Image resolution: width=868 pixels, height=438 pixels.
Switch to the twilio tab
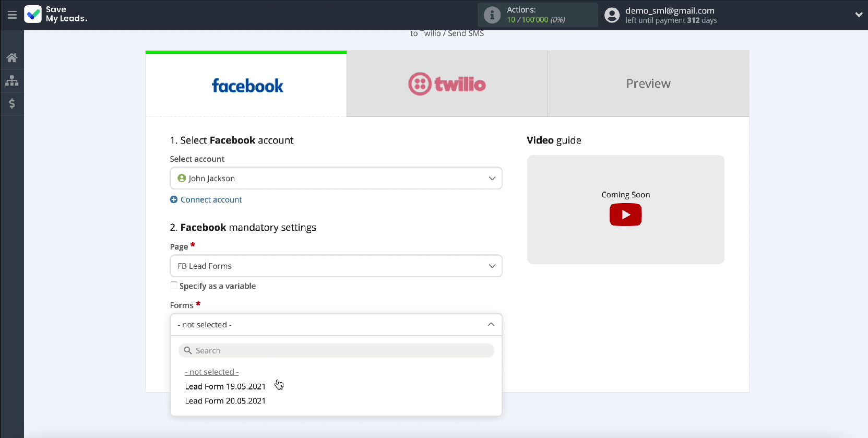[447, 84]
